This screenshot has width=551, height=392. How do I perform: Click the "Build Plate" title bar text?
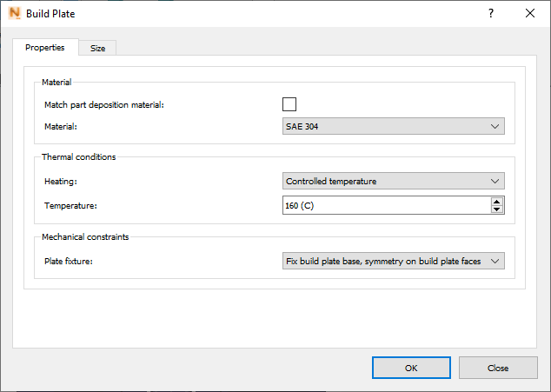56,14
